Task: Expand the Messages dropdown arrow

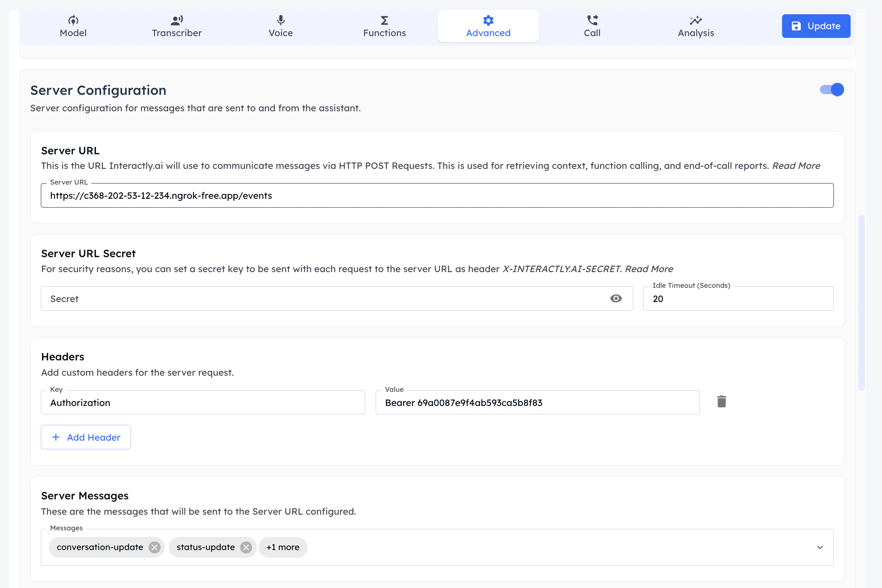Action: pos(820,547)
